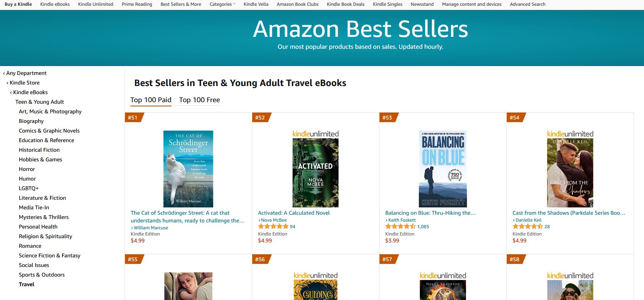Screen dimensions: 644x300
Task: Open The Cat of Schrödinger Street cover
Action: tap(188, 169)
